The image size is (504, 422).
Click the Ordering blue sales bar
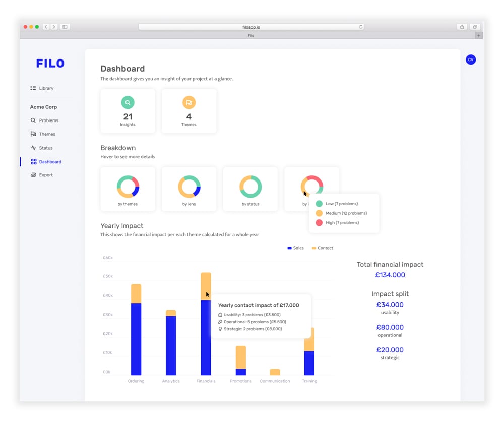click(136, 339)
